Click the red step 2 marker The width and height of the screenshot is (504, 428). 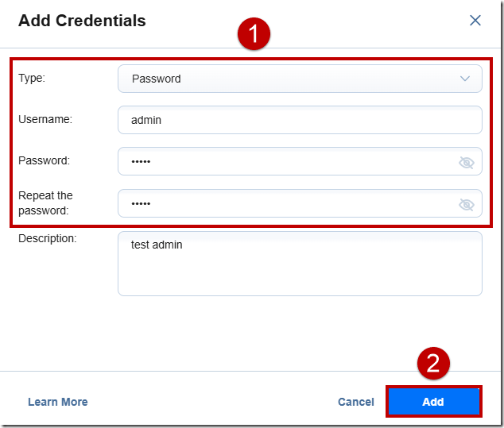[433, 363]
